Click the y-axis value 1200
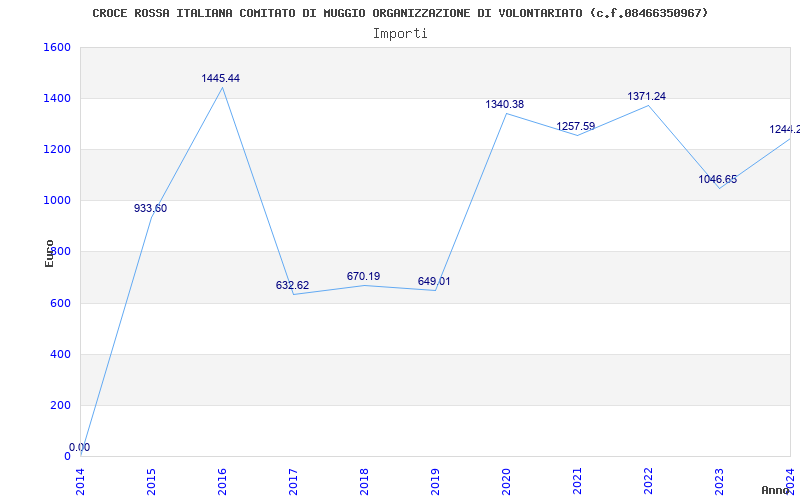Screen dimensions: 800x500 click(x=57, y=149)
